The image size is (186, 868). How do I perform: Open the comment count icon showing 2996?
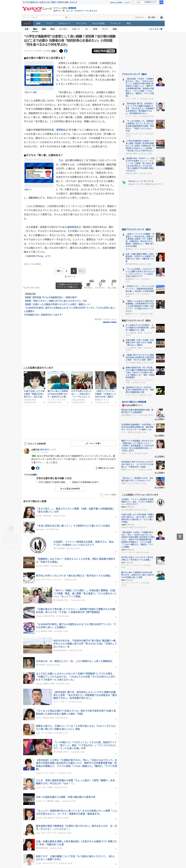[x=47, y=51]
